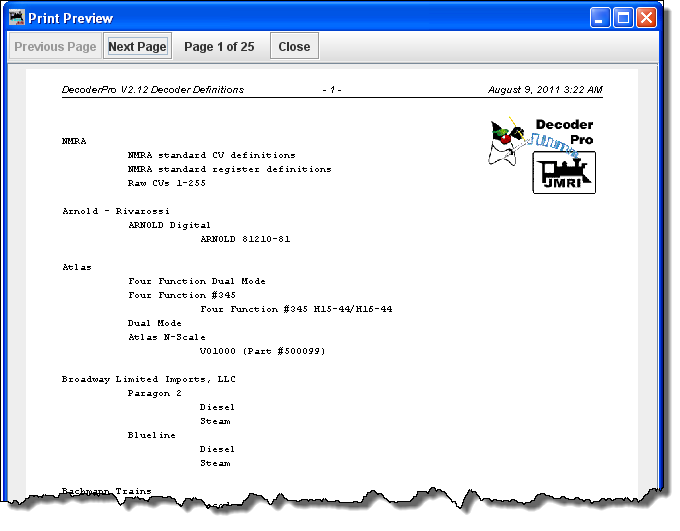Click the Decoder Pro logo text
The height and width of the screenshot is (531, 680).
pyautogui.click(x=566, y=132)
